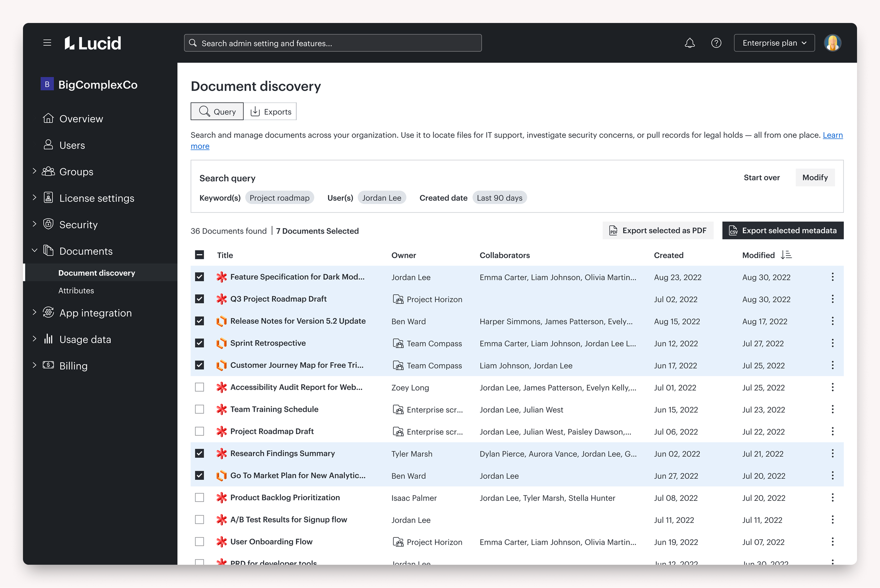Click the search magnifier icon in top bar
This screenshot has width=880, height=588.
193,43
